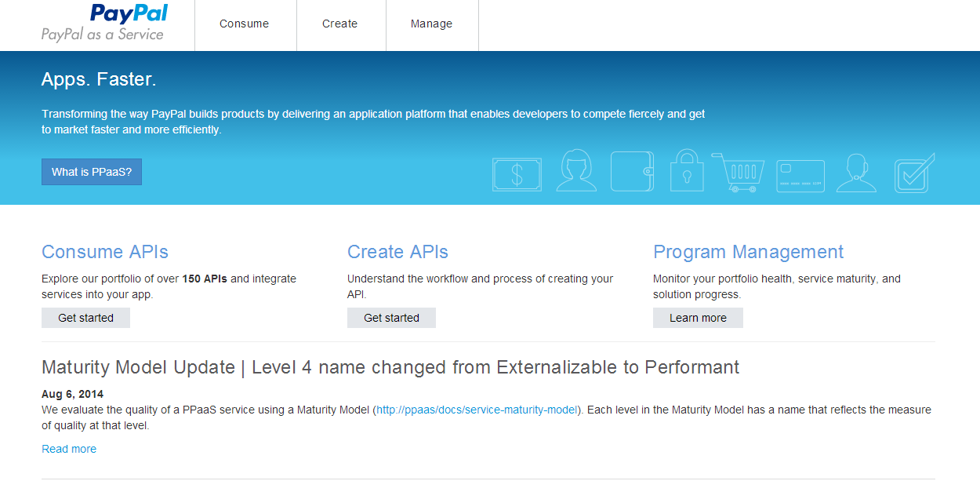Click the shopping cart icon
This screenshot has height=481, width=980.
738,173
